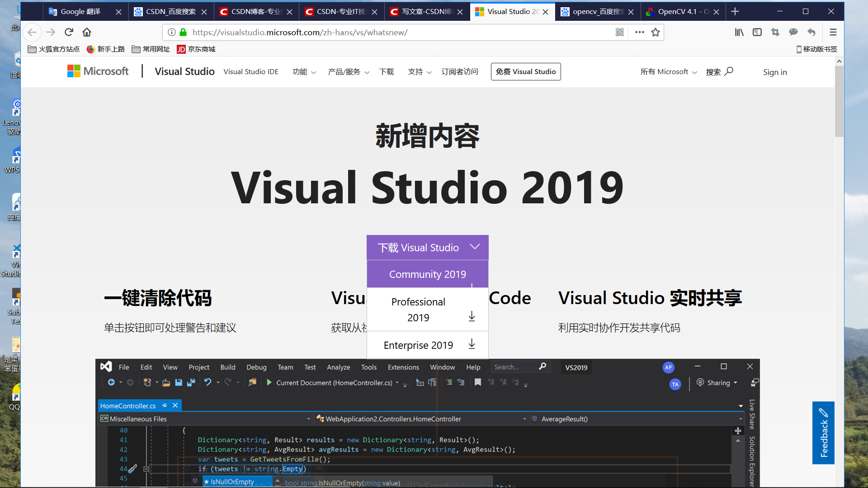Select Community 2019 download option
This screenshot has height=488, width=868.
[428, 274]
